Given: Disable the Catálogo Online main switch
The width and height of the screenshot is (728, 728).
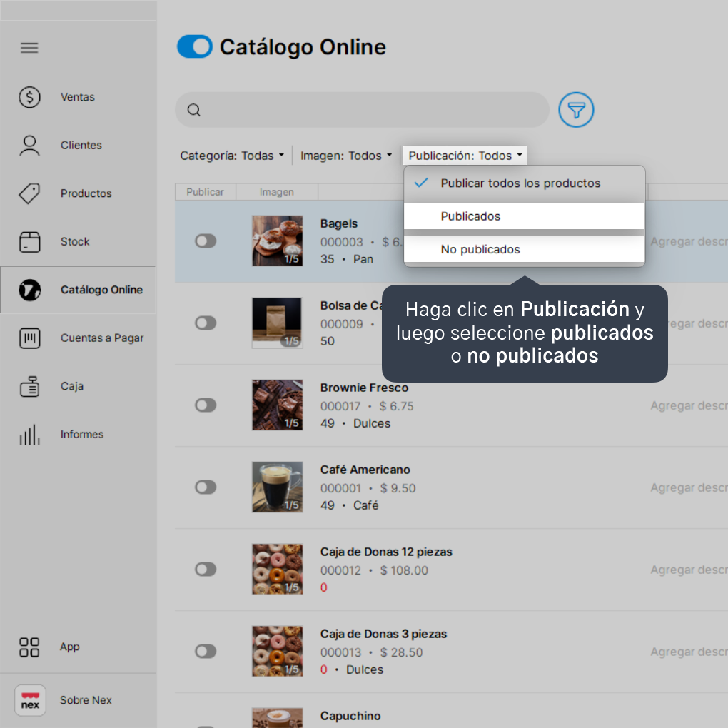Looking at the screenshot, I should (x=195, y=46).
